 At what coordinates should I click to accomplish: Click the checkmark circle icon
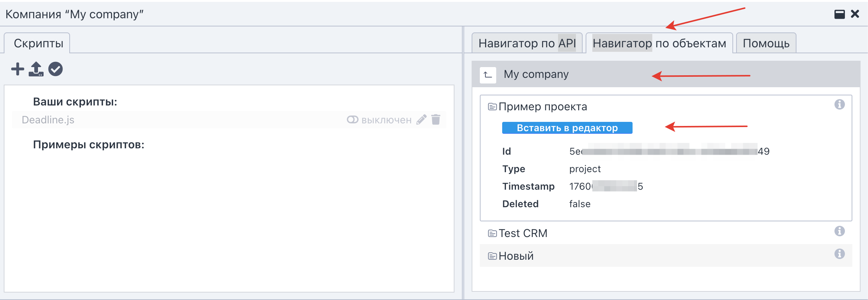point(56,69)
